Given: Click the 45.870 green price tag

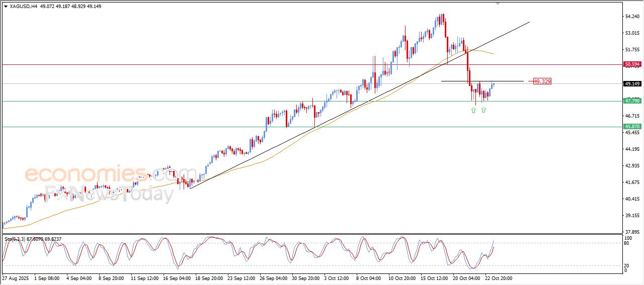Looking at the screenshot, I should (632, 127).
